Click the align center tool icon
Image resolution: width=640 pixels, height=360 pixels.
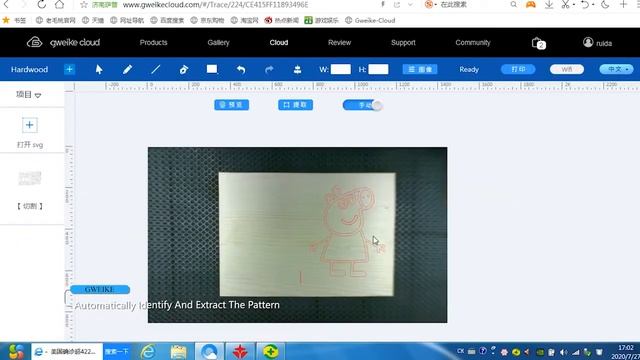pyautogui.click(x=298, y=70)
